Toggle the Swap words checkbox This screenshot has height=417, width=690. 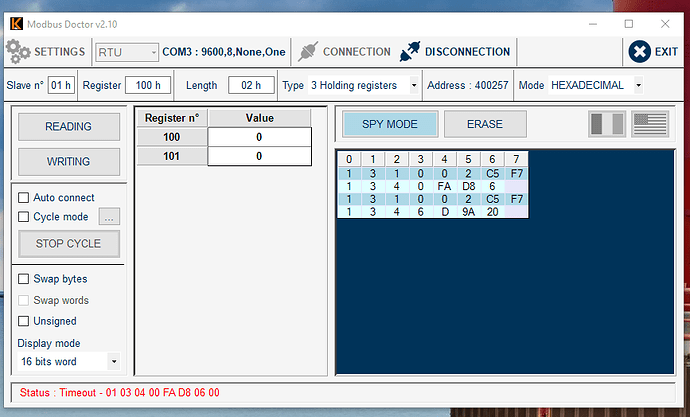[23, 300]
